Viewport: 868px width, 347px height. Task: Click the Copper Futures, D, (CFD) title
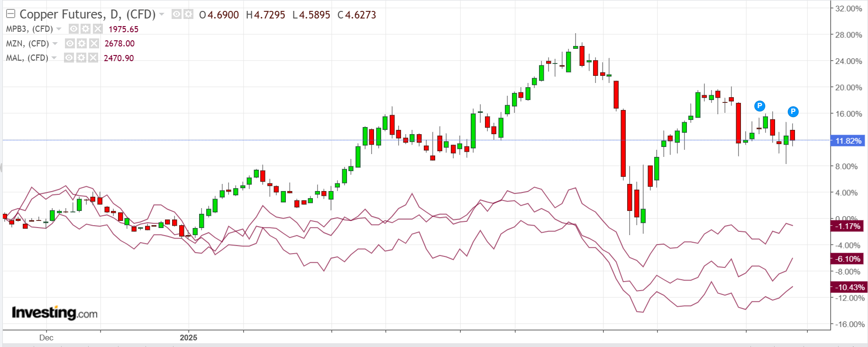[x=88, y=14]
